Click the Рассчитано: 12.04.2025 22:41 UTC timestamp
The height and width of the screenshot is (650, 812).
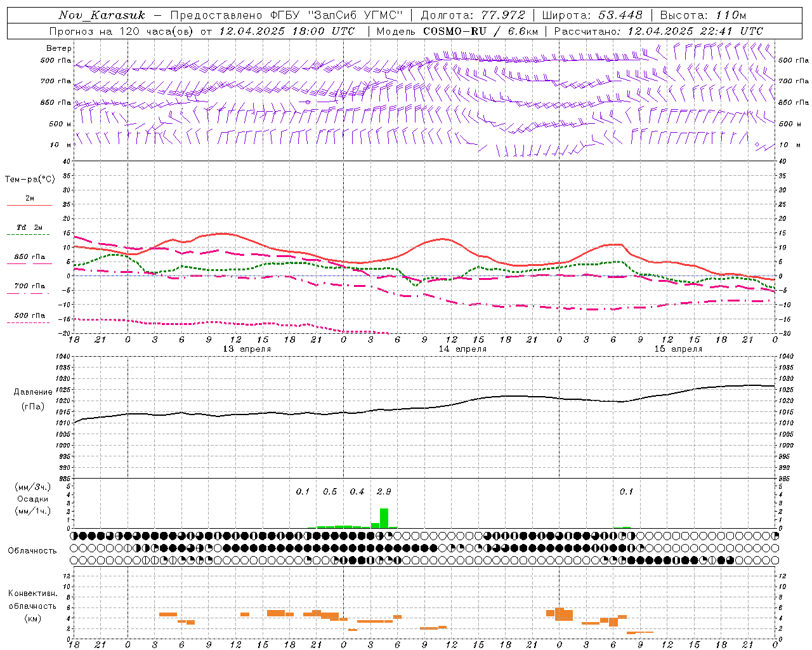coord(658,31)
